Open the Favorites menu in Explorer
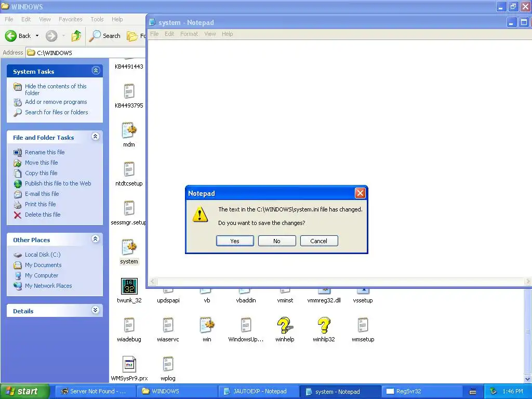 [71, 19]
